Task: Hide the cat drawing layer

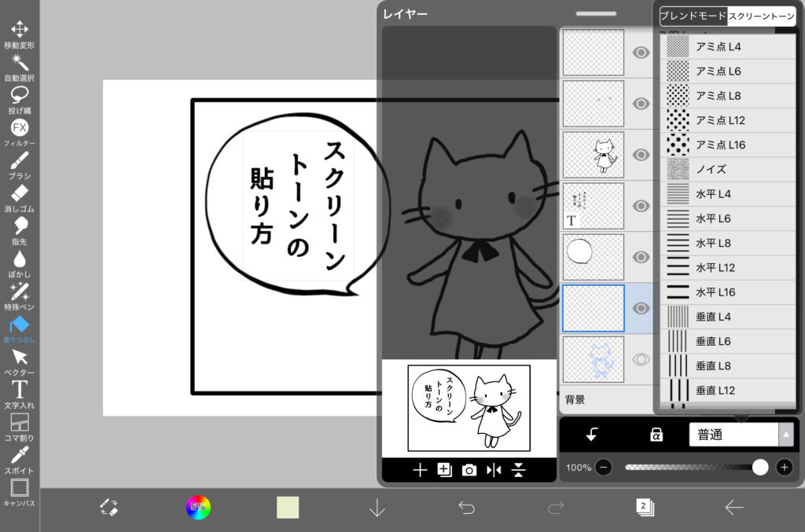Action: click(641, 154)
